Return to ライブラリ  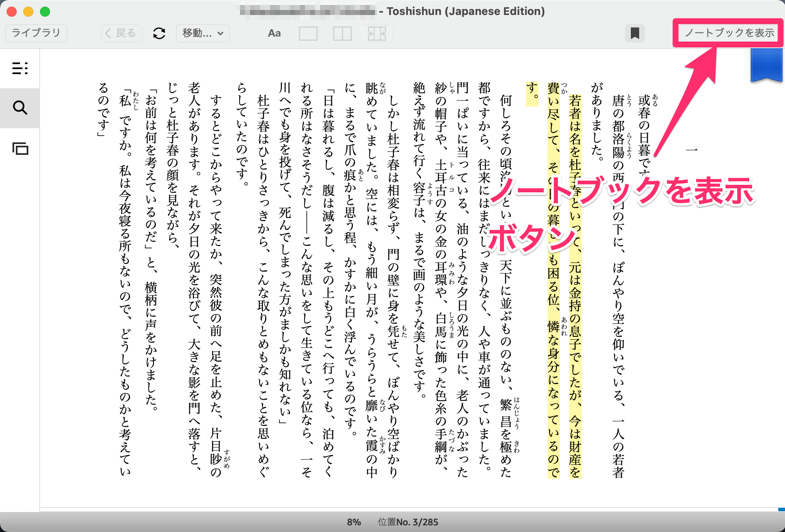point(36,33)
